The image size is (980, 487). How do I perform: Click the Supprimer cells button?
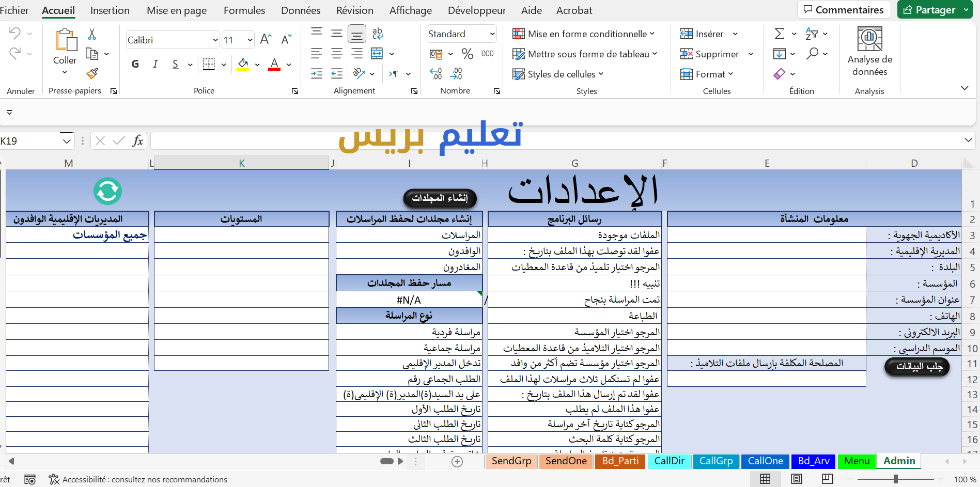pos(710,54)
